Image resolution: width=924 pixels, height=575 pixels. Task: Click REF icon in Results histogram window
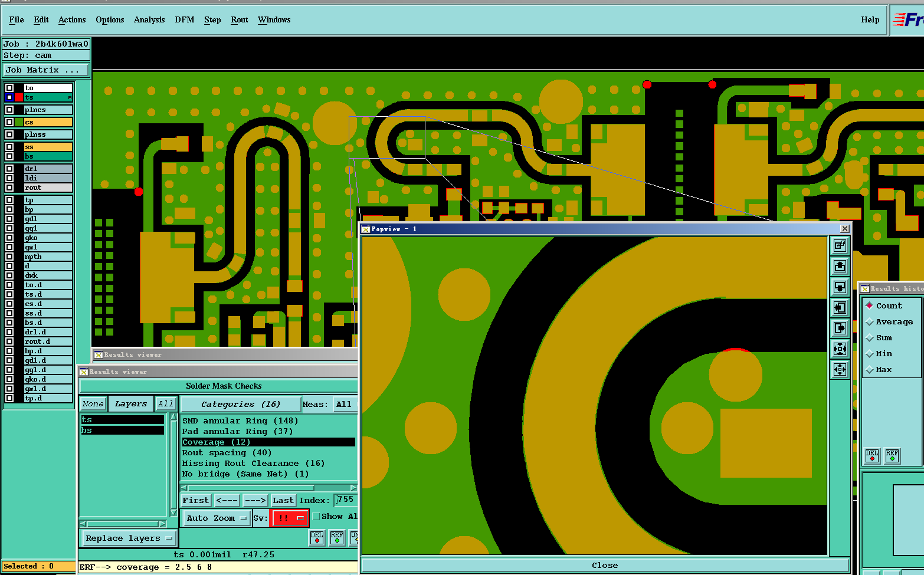892,456
